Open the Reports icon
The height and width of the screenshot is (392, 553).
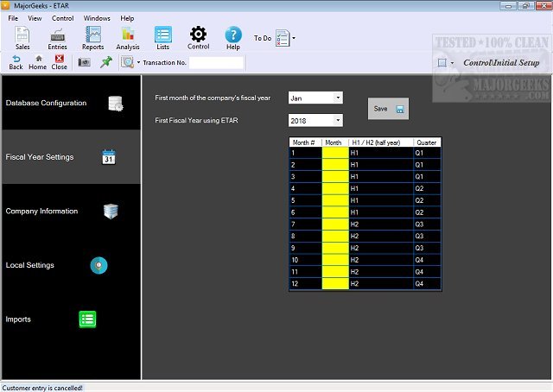pyautogui.click(x=92, y=38)
